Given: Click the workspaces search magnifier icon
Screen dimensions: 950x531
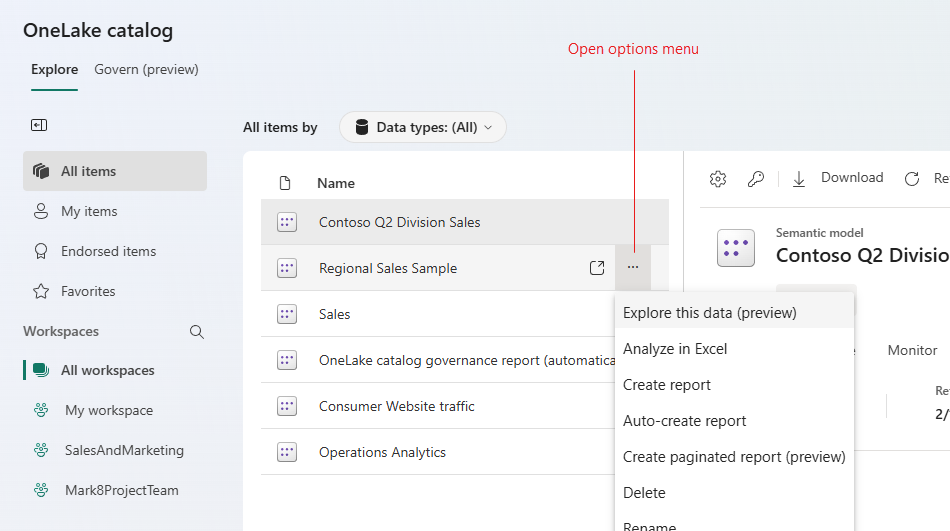Looking at the screenshot, I should coord(197,332).
